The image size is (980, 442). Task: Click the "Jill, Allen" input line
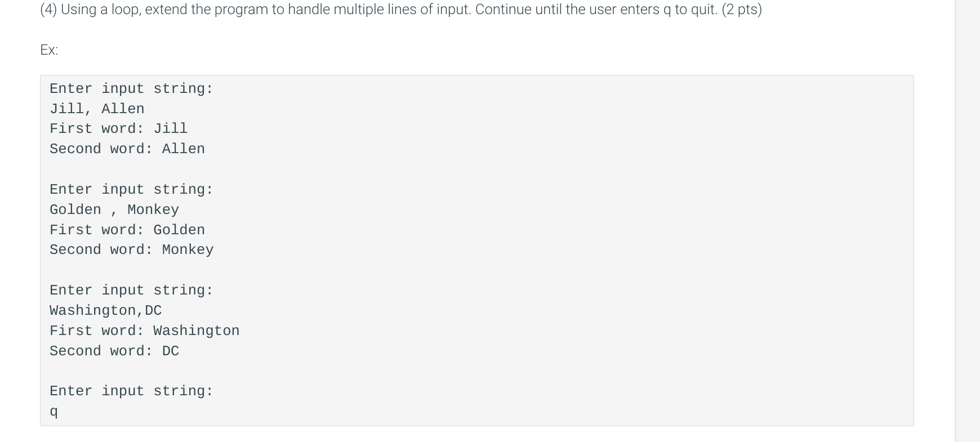point(97,109)
